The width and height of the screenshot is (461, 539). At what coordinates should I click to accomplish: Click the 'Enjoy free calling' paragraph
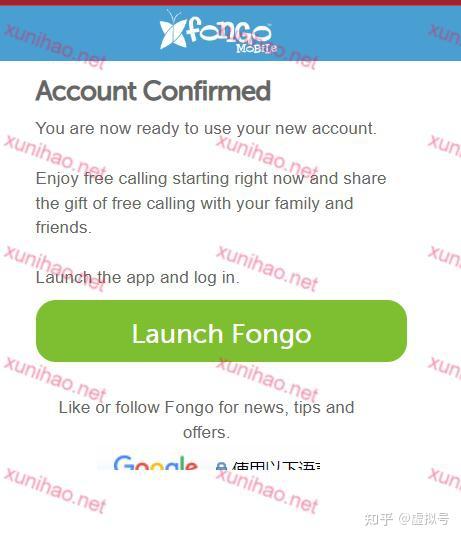coord(211,203)
